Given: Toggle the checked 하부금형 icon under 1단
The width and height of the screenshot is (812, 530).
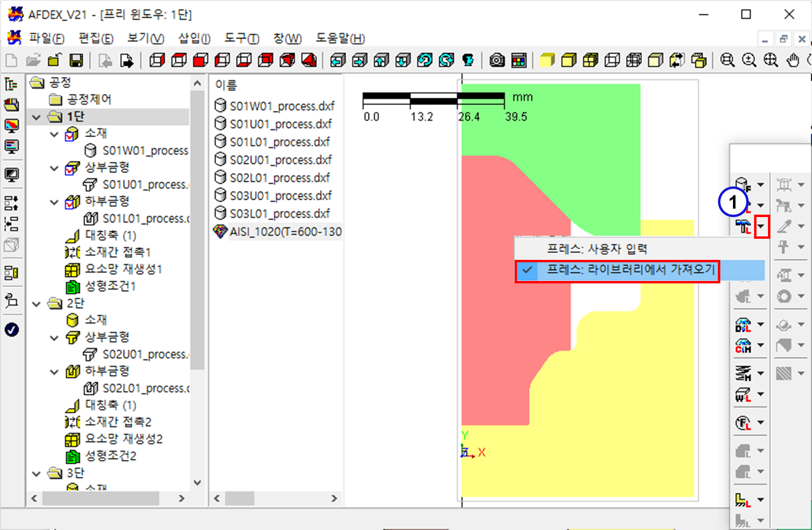Looking at the screenshot, I should click(72, 201).
